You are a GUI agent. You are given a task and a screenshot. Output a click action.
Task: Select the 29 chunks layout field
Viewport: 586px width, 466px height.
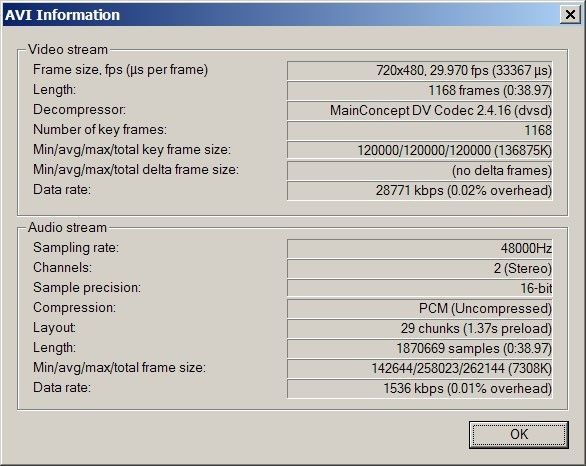[x=420, y=328]
